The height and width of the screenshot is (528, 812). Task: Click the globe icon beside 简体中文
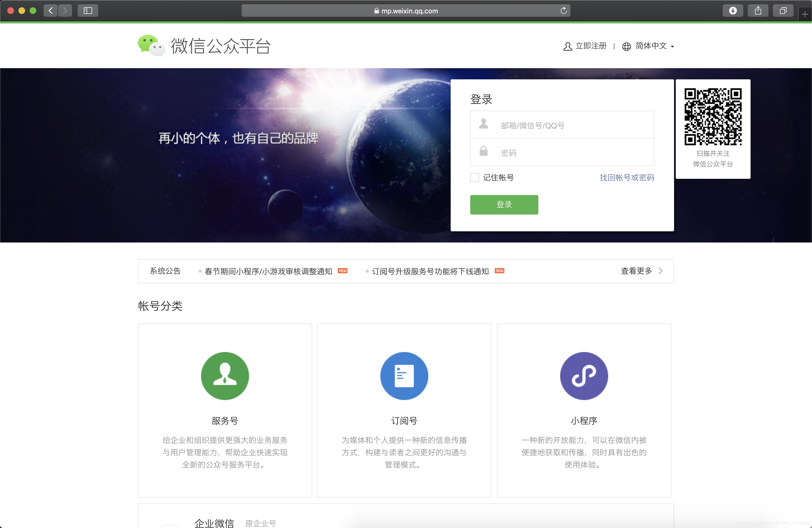point(627,46)
